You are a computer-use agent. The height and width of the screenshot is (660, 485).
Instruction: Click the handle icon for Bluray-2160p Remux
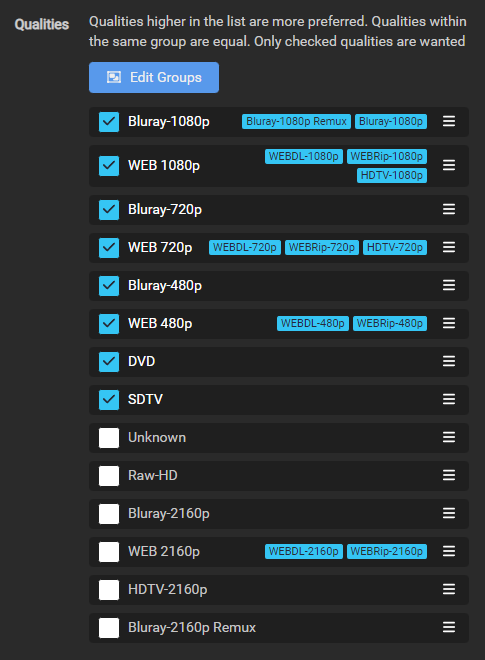(x=449, y=627)
